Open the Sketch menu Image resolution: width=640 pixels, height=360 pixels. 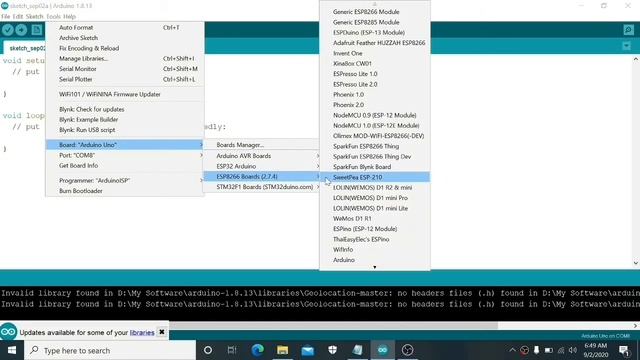34,17
